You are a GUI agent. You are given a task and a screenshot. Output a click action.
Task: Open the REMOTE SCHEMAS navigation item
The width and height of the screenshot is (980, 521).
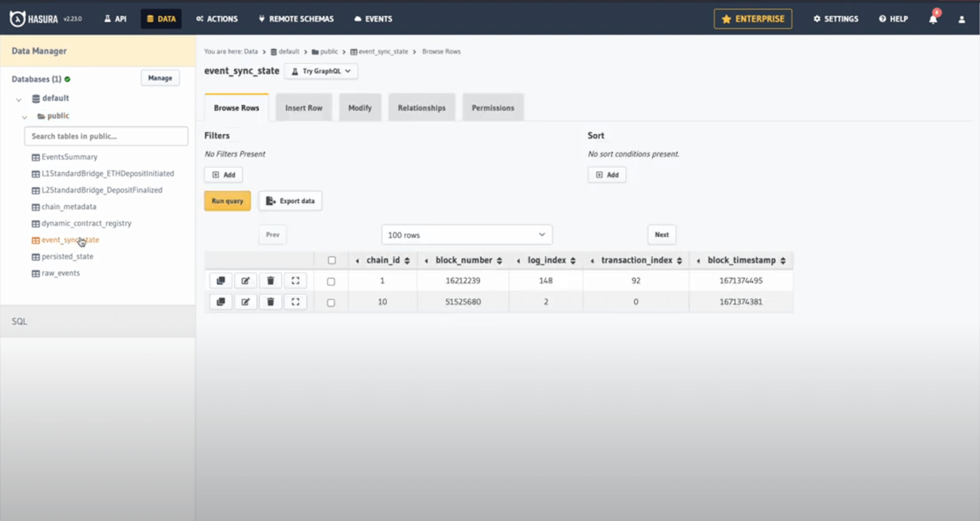295,19
